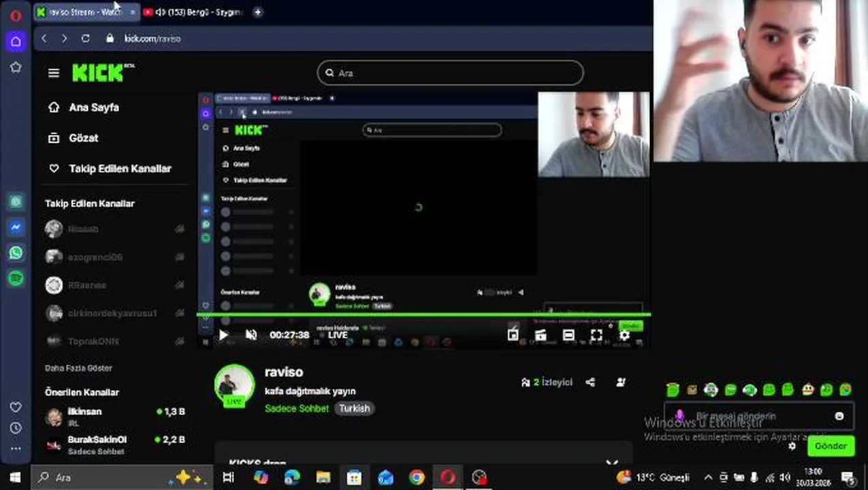Switch to the YouTube Bengü tab
The image size is (868, 490).
click(193, 12)
